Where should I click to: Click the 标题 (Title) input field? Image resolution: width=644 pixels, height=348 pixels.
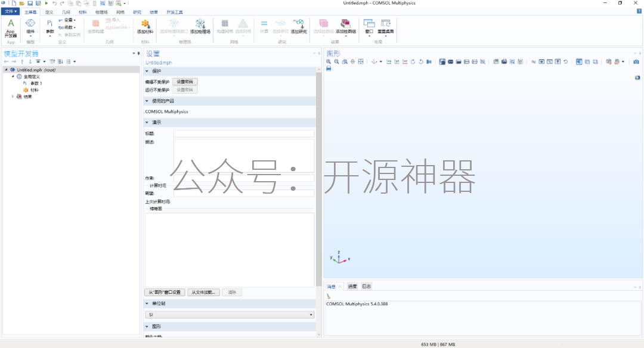(x=244, y=133)
